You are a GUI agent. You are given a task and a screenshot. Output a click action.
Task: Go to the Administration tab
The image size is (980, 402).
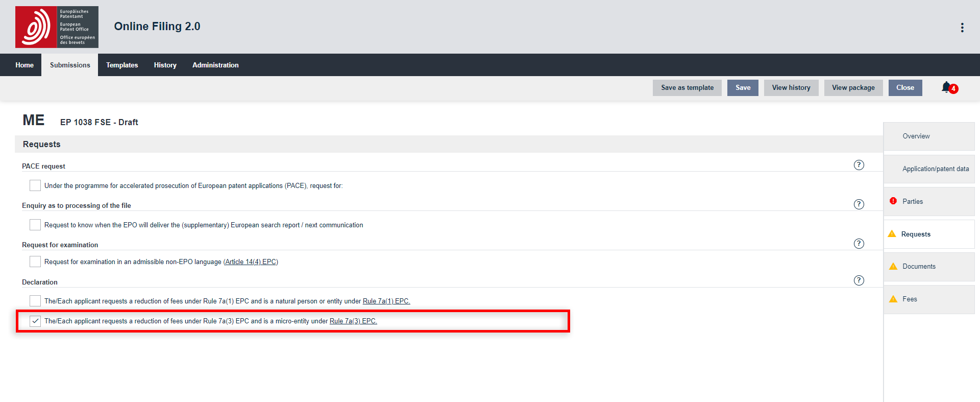(x=215, y=65)
